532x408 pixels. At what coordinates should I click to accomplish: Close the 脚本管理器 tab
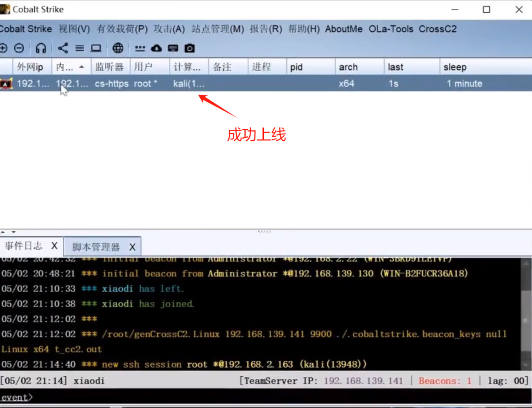coord(132,247)
